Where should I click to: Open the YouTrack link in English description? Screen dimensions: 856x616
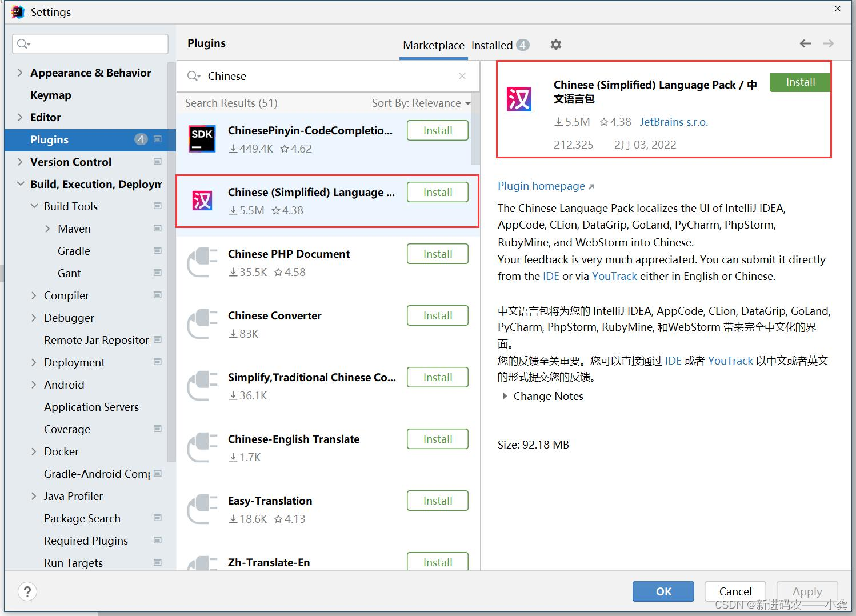tap(614, 276)
